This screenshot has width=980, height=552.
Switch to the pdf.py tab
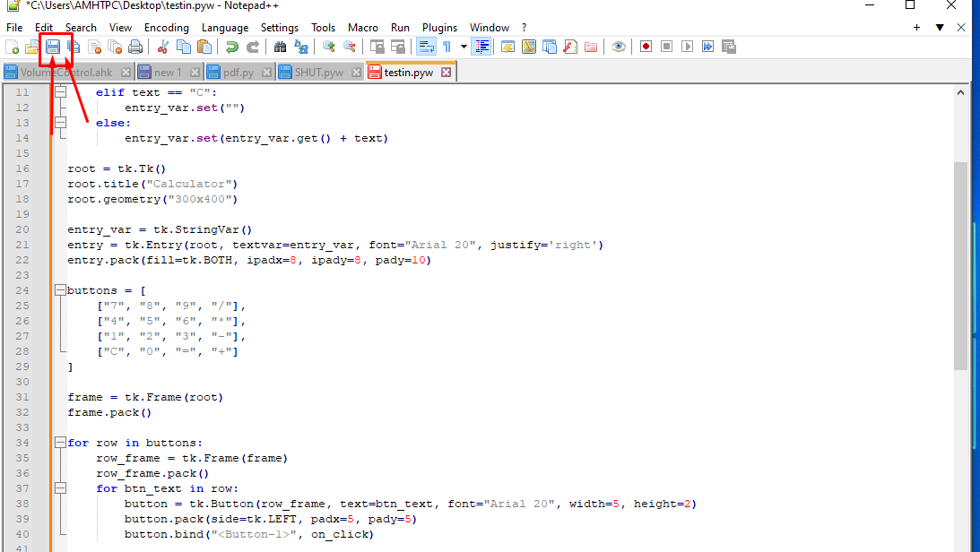click(x=237, y=73)
